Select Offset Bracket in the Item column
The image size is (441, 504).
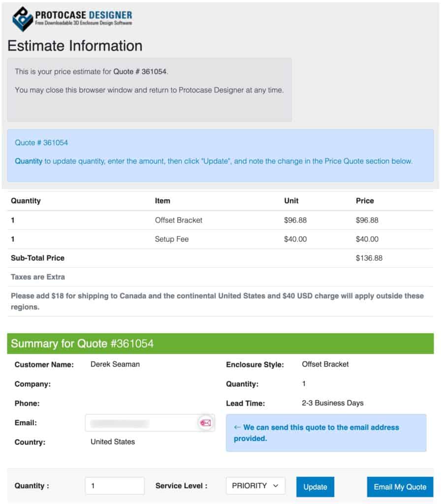pyautogui.click(x=178, y=220)
